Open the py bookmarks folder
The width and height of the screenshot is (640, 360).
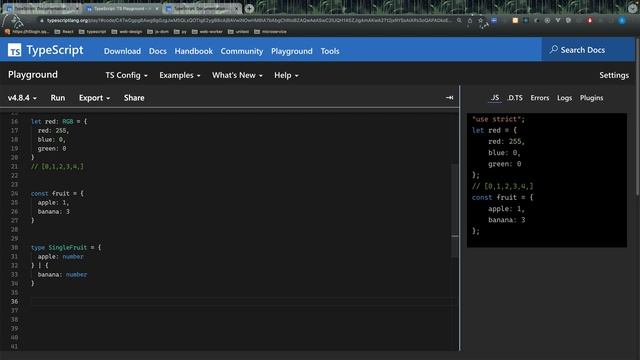tap(180, 31)
